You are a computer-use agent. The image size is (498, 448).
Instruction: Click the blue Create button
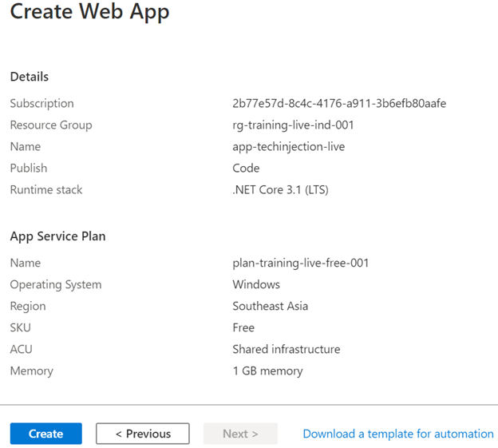45,434
